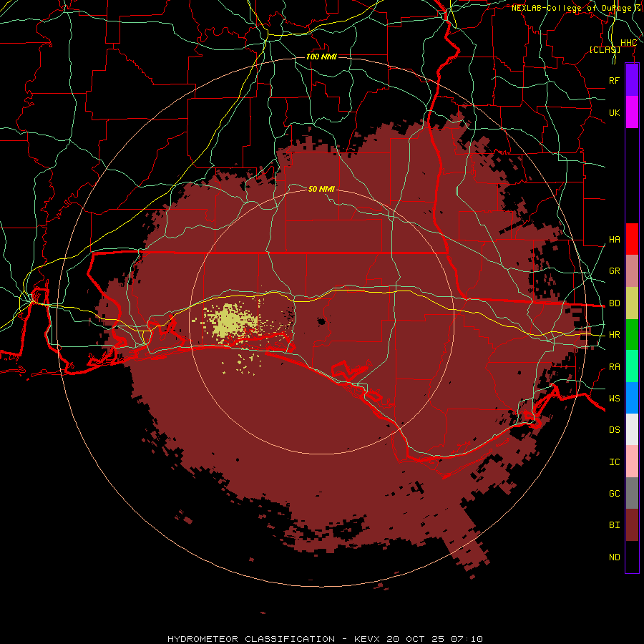Pick the gray GC legend swatch
This screenshot has height=644, width=644.
point(632,493)
